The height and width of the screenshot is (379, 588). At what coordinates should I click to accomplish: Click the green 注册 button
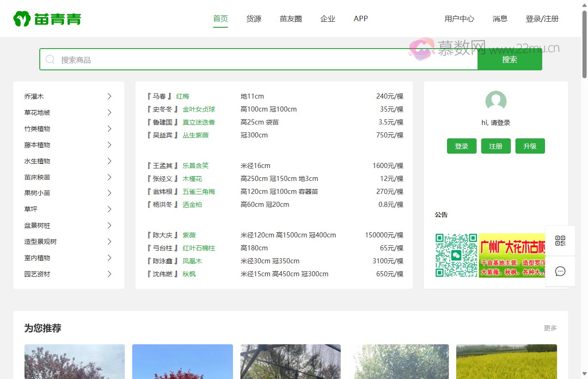pyautogui.click(x=496, y=146)
